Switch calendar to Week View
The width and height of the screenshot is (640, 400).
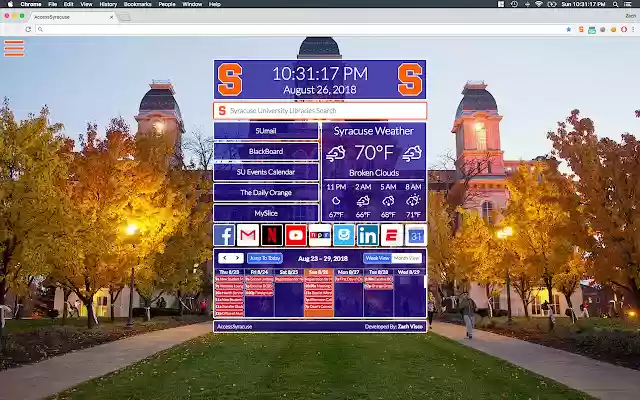click(378, 258)
